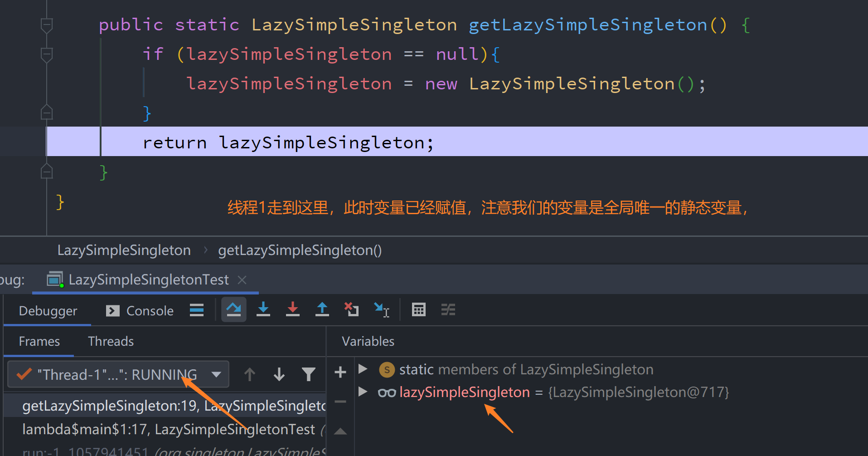Image resolution: width=868 pixels, height=456 pixels.
Task: Collapse the getLazySimpleSingleton method fold marker
Action: pyautogui.click(x=47, y=25)
